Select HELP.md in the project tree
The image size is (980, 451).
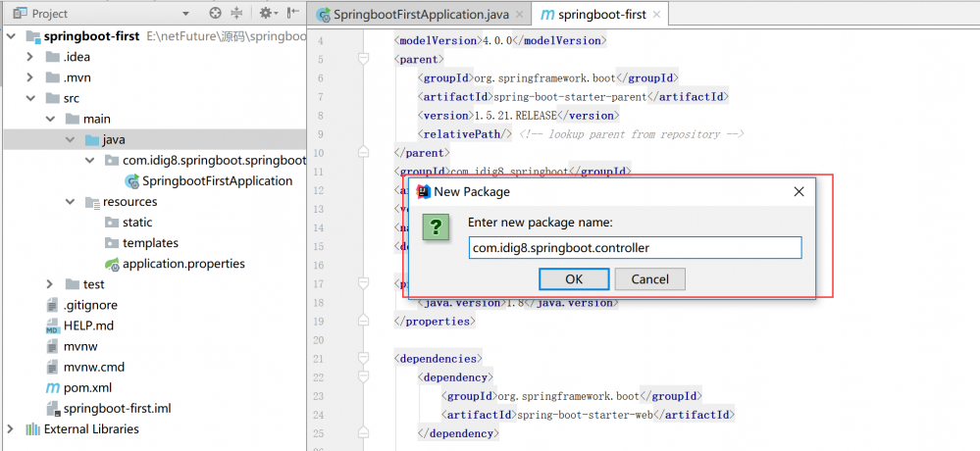tap(88, 326)
